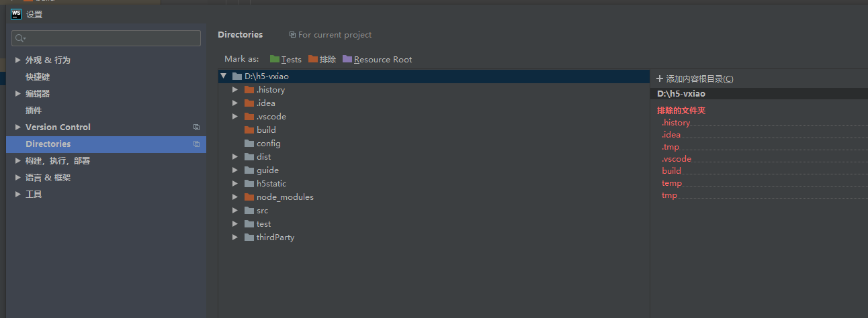The height and width of the screenshot is (318, 868).
Task: Click the .history excluded folder link
Action: [x=676, y=123]
